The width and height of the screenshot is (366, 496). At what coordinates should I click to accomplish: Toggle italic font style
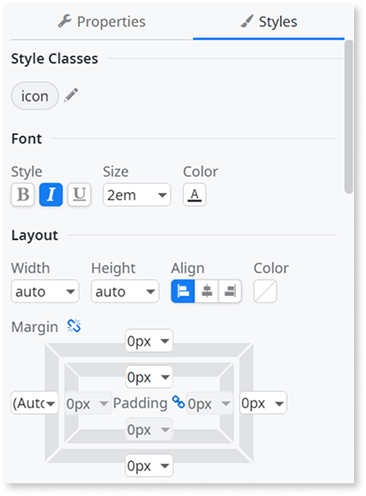51,195
